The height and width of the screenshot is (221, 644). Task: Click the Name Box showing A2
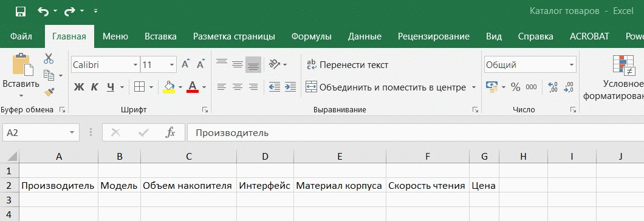pos(41,133)
